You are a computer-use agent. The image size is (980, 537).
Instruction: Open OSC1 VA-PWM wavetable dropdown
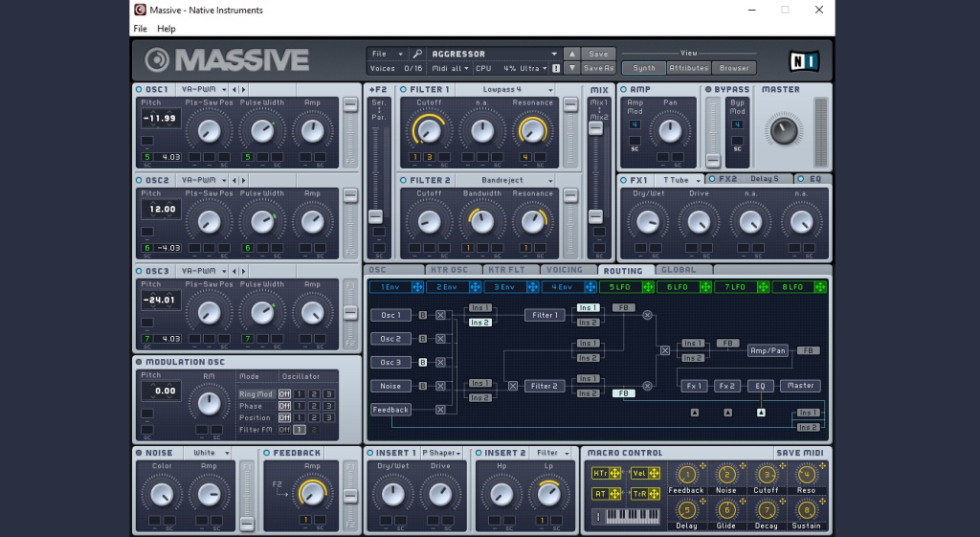[x=204, y=89]
